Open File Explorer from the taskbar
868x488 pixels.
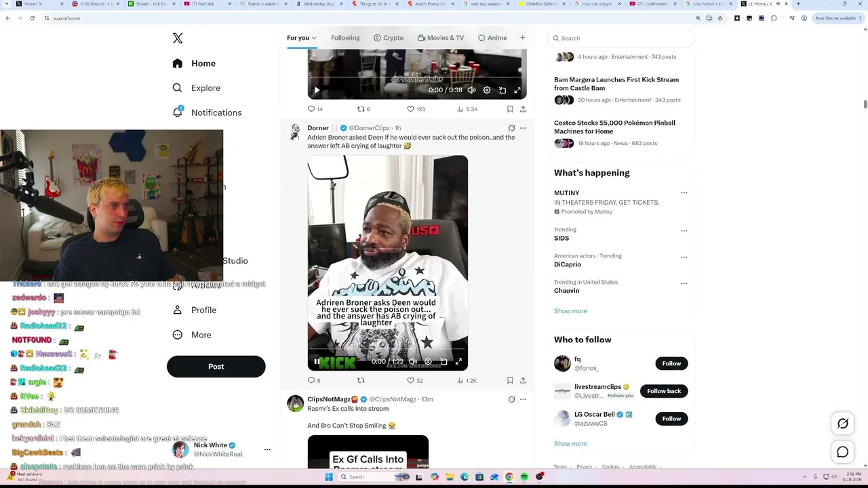point(449,477)
